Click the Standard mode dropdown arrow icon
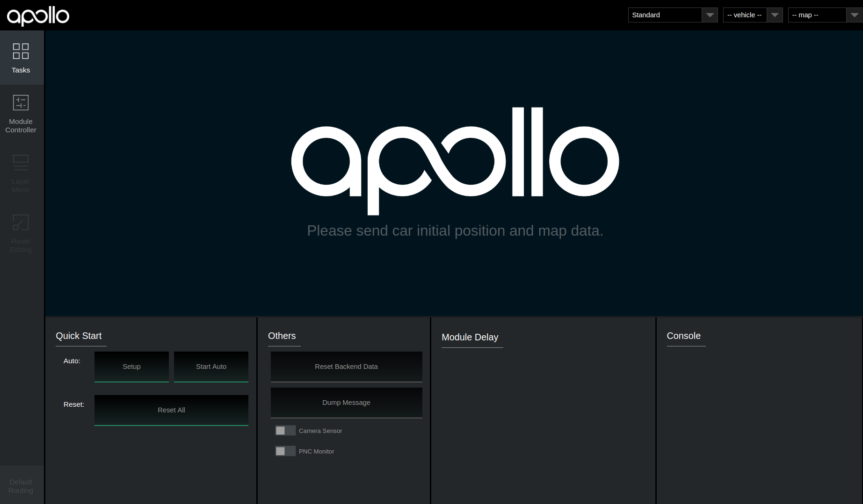This screenshot has width=863, height=504. coord(711,14)
